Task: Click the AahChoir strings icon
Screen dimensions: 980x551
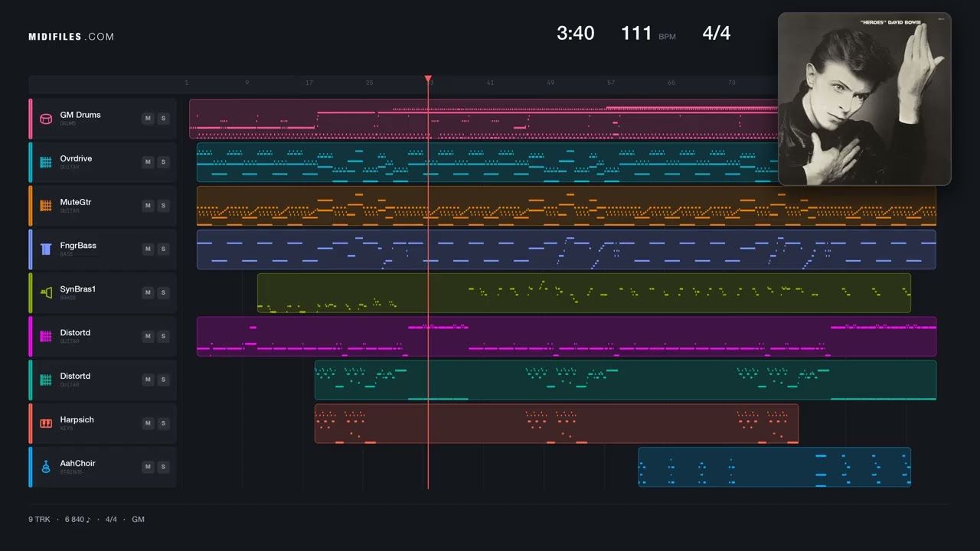Action: tap(45, 468)
